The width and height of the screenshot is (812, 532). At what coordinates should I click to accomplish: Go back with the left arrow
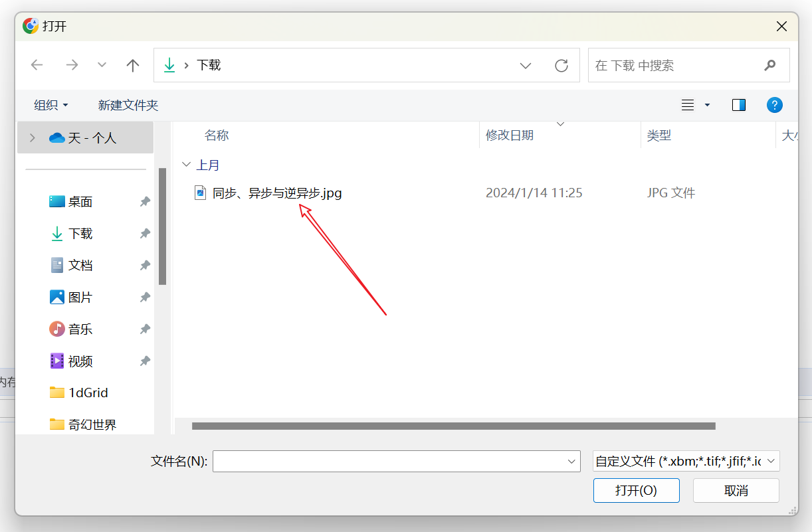(37, 65)
